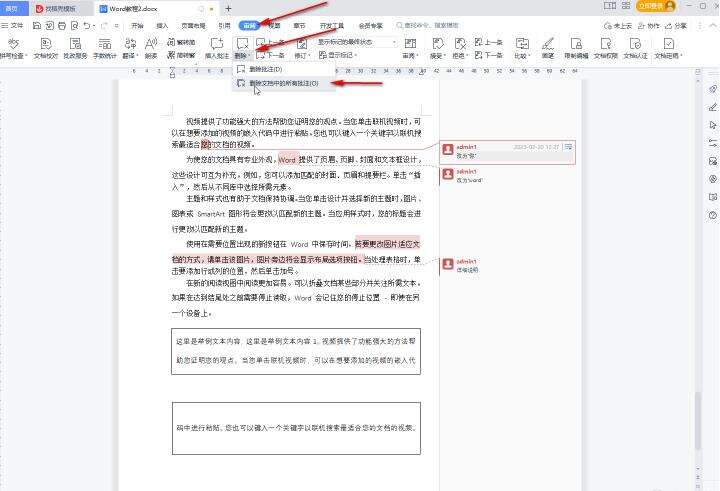Undo the last action
This screenshot has height=491, width=720.
pyautogui.click(x=86, y=26)
